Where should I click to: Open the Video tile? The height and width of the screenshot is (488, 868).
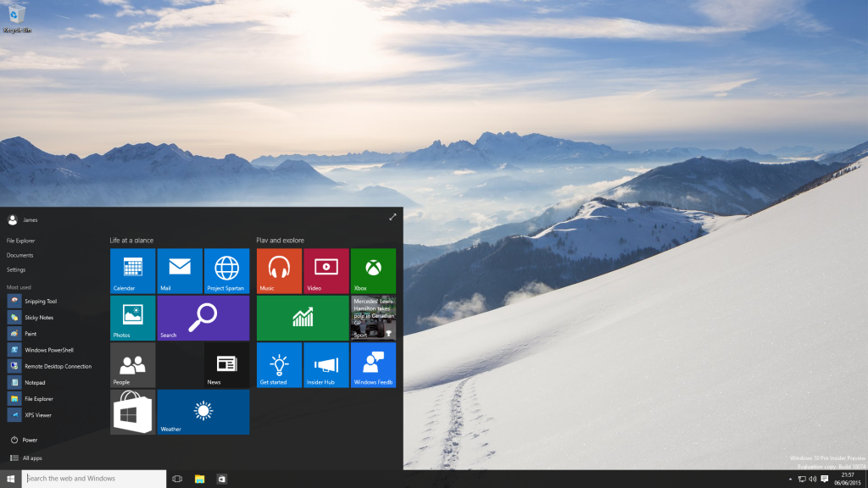click(326, 270)
